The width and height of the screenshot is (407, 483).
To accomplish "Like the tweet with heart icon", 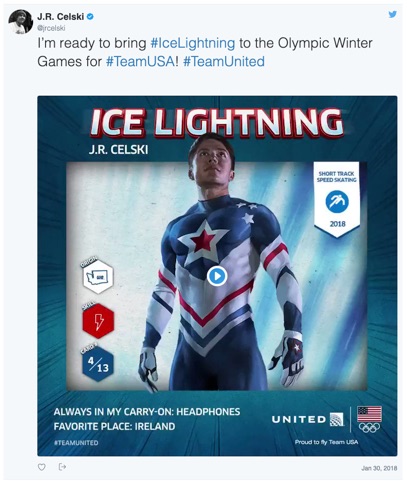I will tap(42, 467).
